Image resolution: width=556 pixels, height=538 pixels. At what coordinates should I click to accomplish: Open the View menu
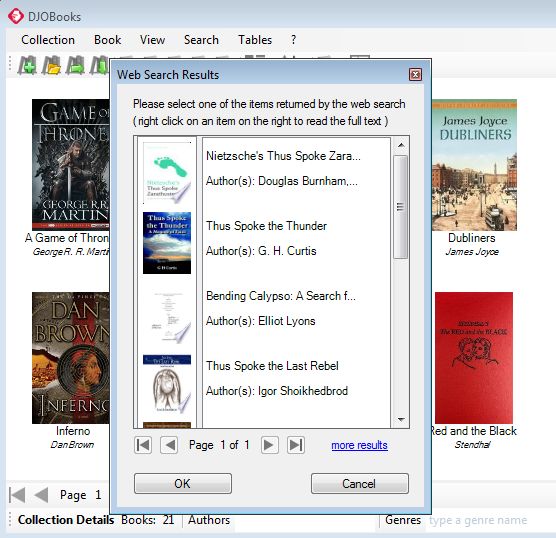tap(152, 40)
